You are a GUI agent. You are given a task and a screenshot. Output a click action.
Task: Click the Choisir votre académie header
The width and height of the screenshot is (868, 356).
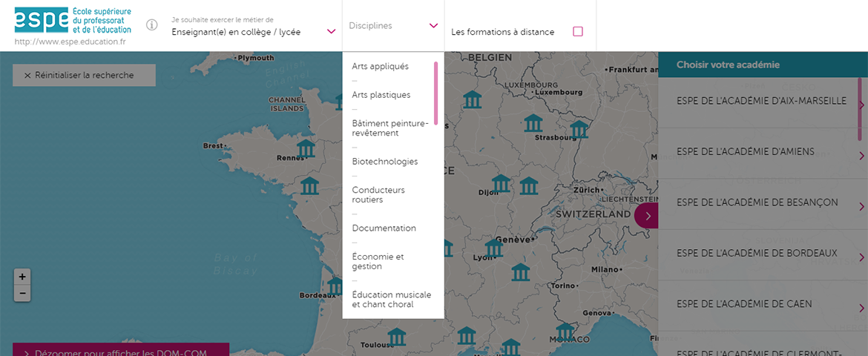763,65
